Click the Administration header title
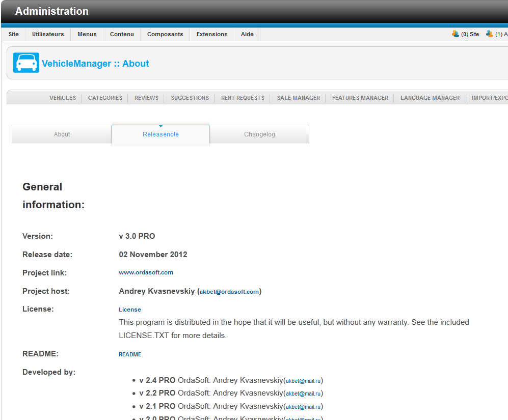 coord(52,11)
